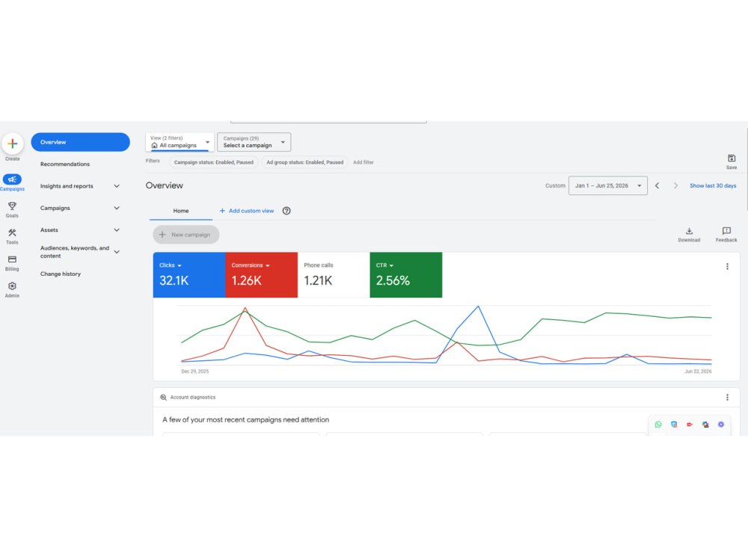Click Add custom view

pyautogui.click(x=247, y=211)
